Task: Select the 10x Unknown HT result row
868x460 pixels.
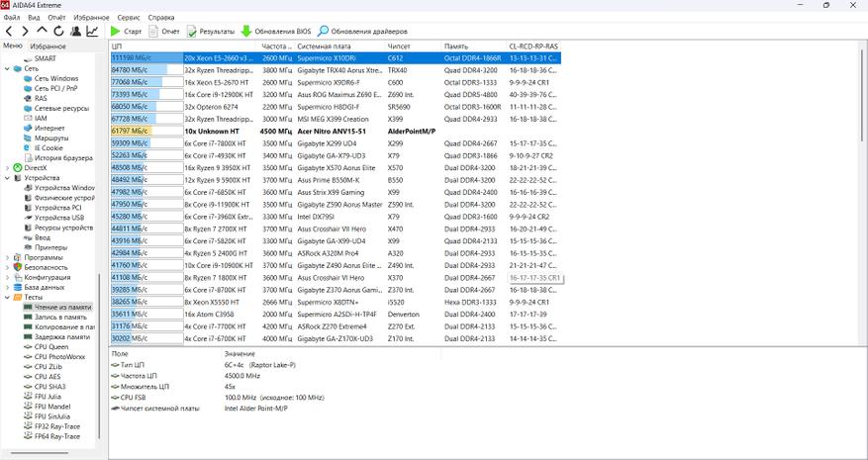Action: [x=336, y=132]
